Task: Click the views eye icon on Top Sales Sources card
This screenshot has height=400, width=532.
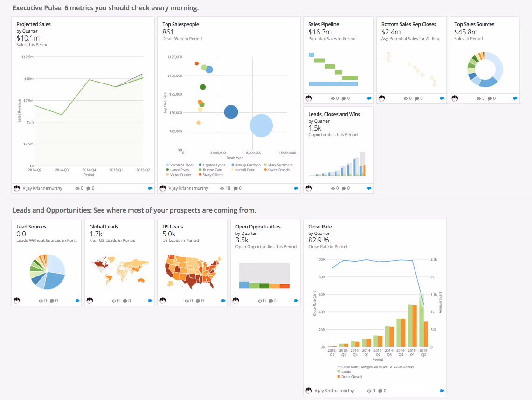Action: tap(478, 98)
